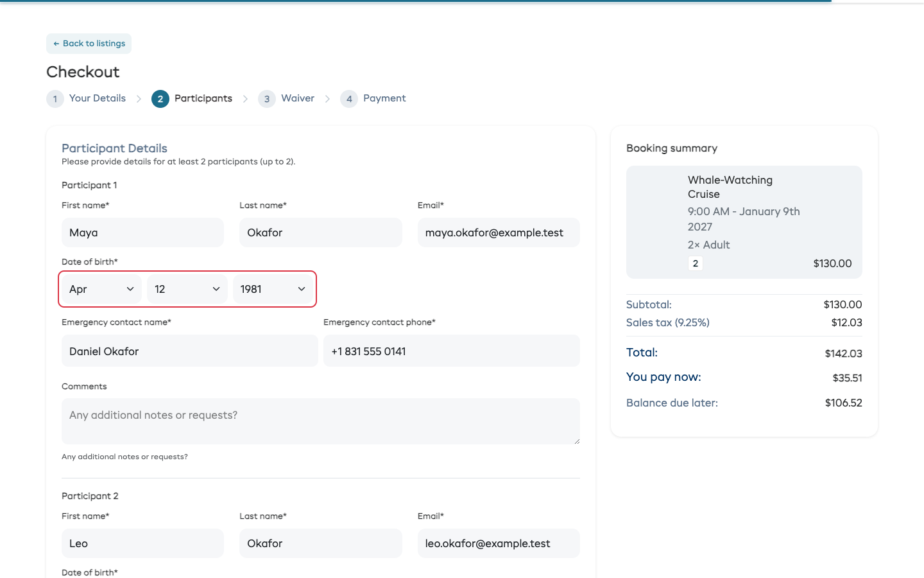Open the birth year dropdown showing 1981
The height and width of the screenshot is (578, 924).
273,289
